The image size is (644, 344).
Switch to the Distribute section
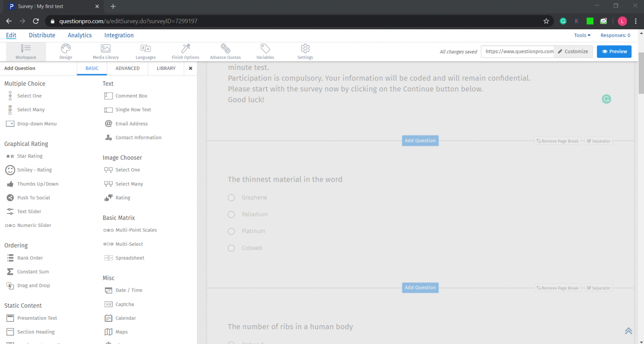pos(42,35)
